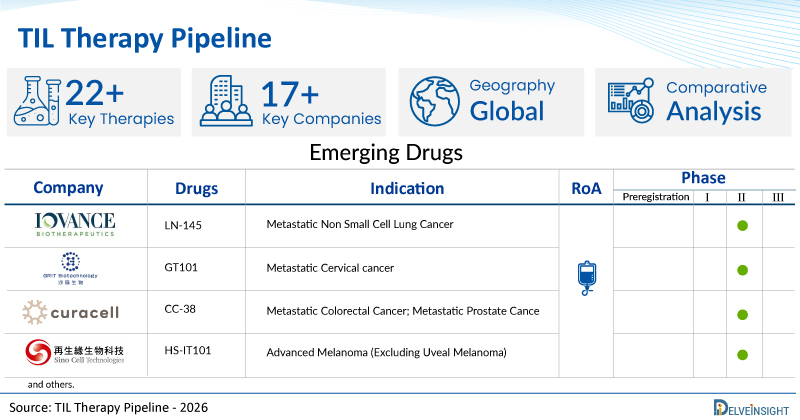
Task: Click the Preregistration sub-header
Action: pyautogui.click(x=656, y=197)
